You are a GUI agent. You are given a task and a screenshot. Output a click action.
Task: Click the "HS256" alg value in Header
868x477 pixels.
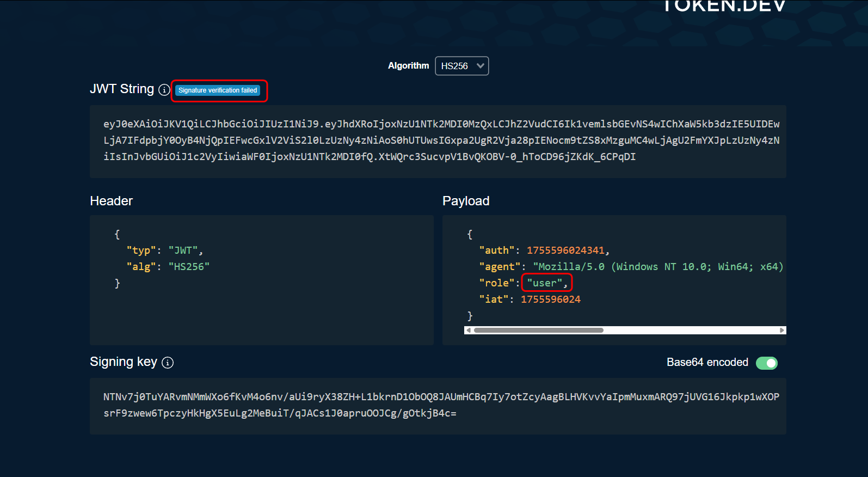pos(188,267)
